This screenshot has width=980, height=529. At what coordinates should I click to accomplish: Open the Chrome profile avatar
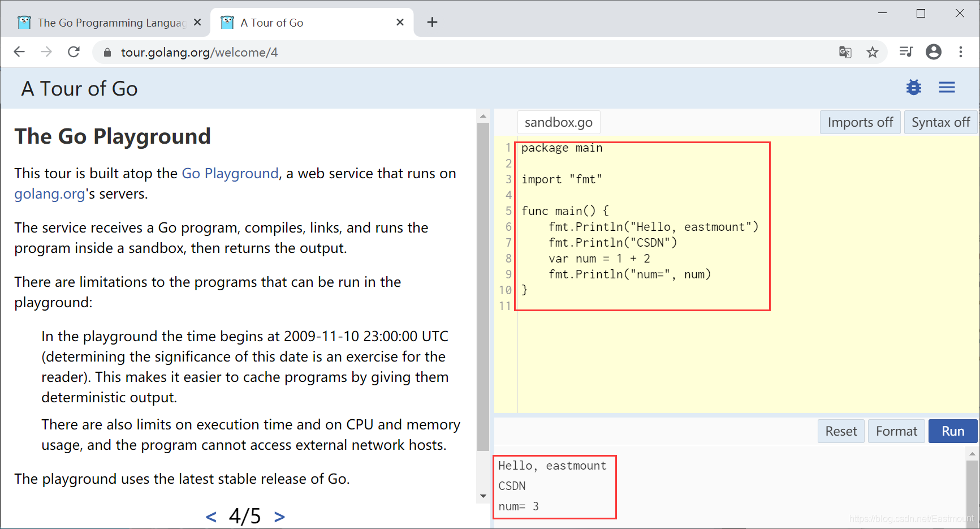coord(934,52)
